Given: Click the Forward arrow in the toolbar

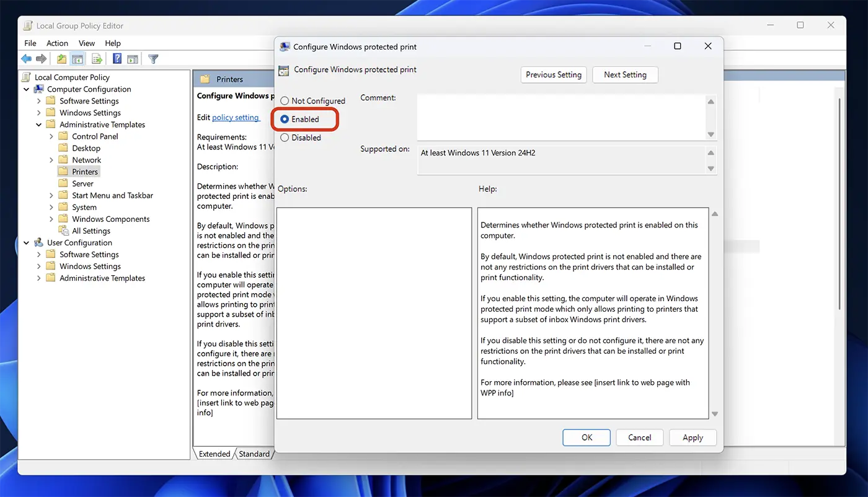Looking at the screenshot, I should tap(42, 59).
